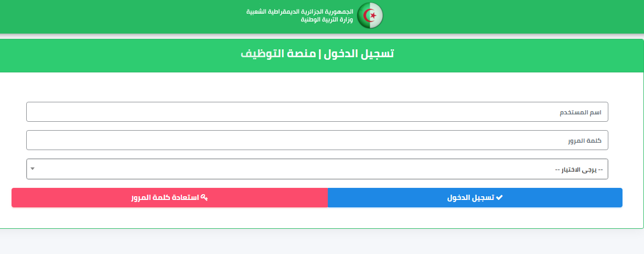Click the الجمهورية الجزائرية الديمقراطية الشعبية header text
The width and height of the screenshot is (644, 254).
coord(300,12)
